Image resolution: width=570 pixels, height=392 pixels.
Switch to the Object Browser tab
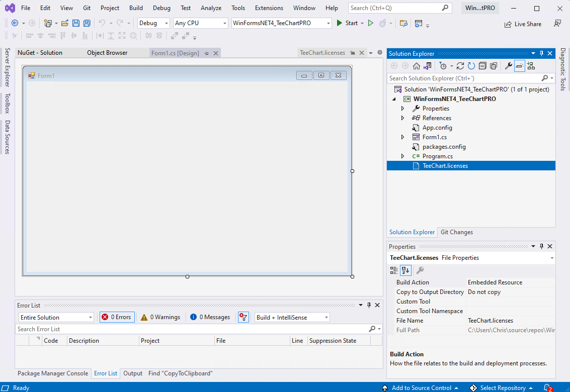(107, 53)
